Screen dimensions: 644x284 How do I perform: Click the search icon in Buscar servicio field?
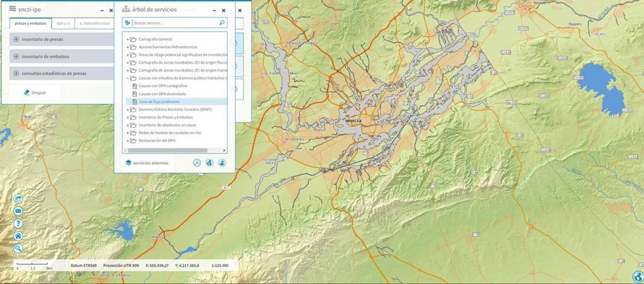pos(222,23)
